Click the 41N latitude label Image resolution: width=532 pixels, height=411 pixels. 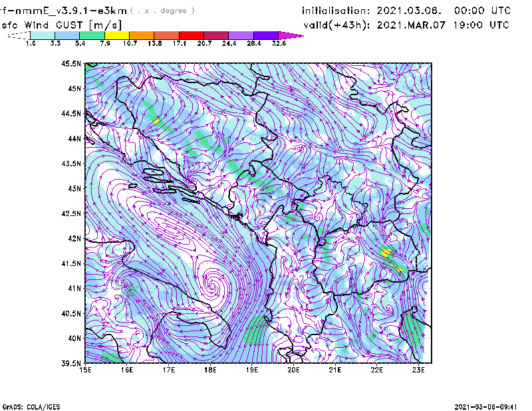pyautogui.click(x=74, y=289)
